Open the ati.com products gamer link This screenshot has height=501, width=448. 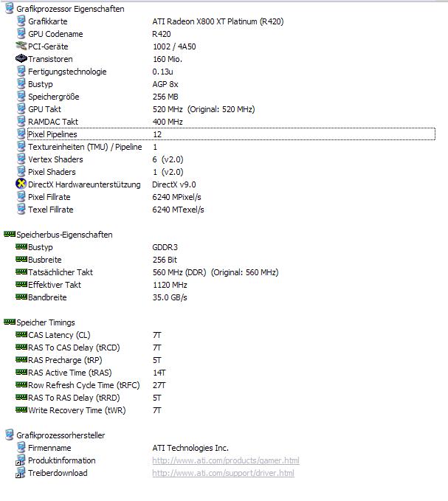(226, 460)
